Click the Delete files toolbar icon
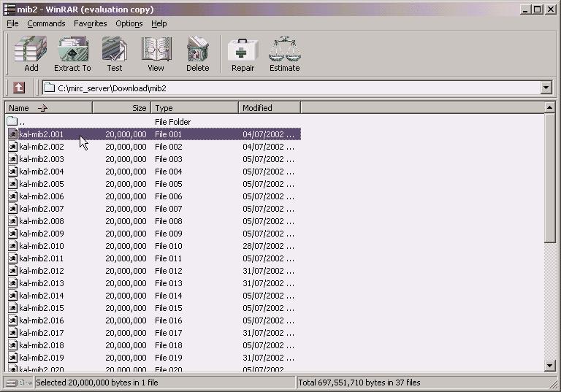This screenshot has width=561, height=392. coord(198,49)
